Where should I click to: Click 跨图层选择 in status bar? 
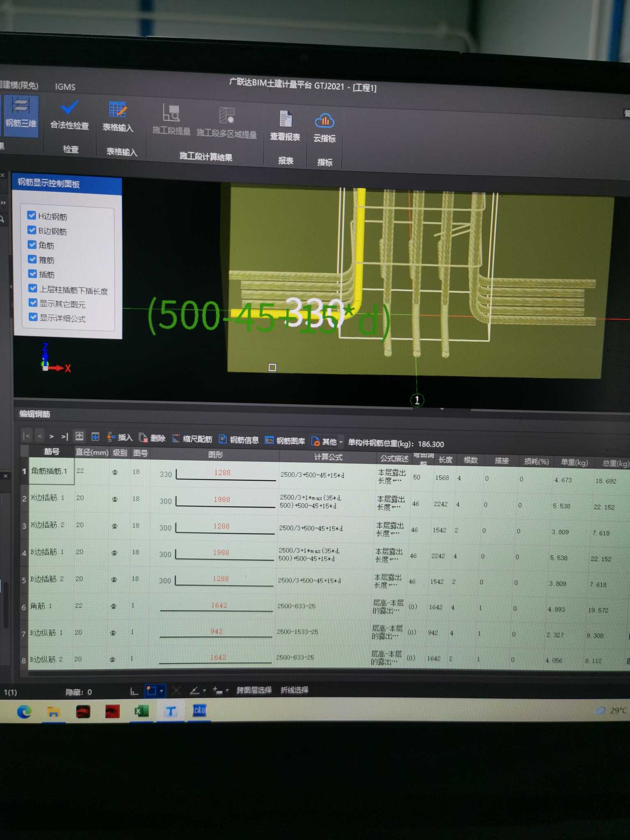pyautogui.click(x=254, y=690)
